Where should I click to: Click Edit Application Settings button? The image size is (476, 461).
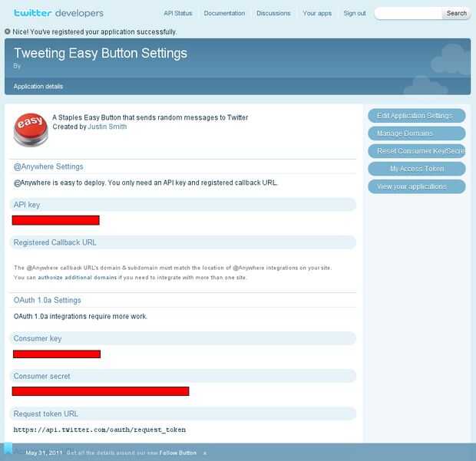416,116
